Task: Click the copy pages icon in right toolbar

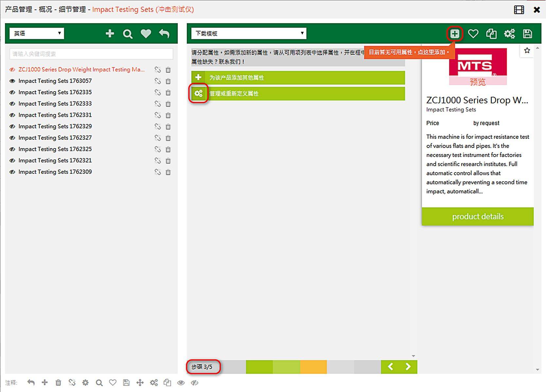Action: [x=491, y=33]
